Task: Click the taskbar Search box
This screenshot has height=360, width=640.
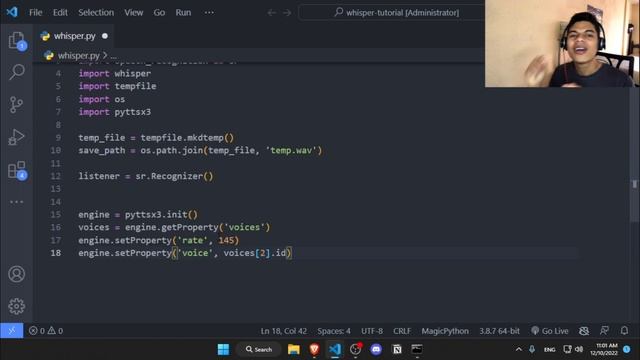Action: tap(259, 349)
